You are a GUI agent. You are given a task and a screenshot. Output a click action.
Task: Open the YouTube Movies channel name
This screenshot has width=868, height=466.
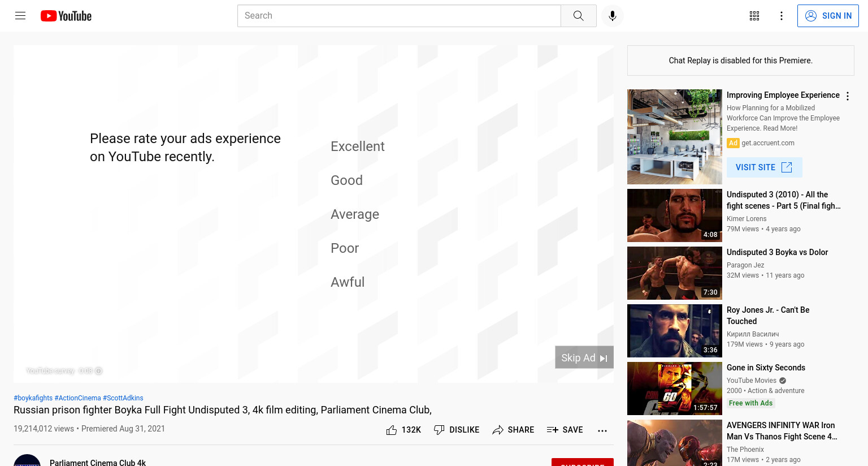752,381
